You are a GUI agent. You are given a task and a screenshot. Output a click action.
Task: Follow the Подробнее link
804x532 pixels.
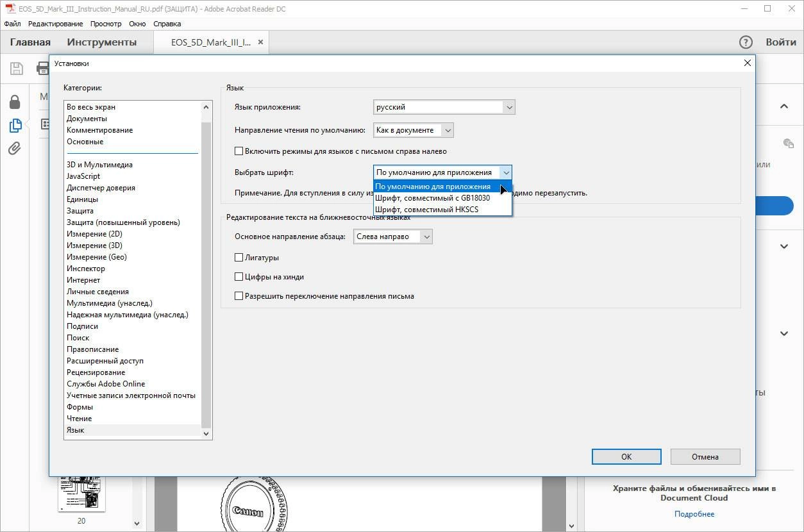pyautogui.click(x=694, y=514)
